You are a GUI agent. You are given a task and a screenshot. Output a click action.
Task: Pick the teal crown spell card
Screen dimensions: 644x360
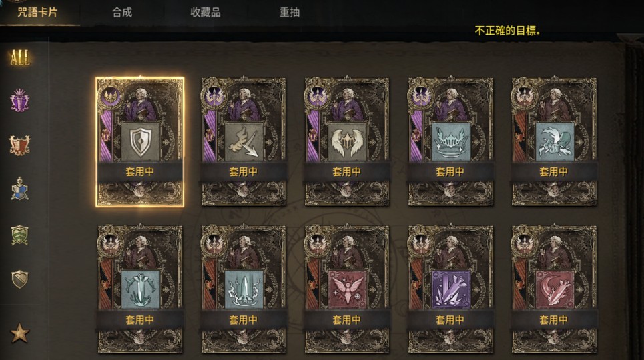pos(450,141)
